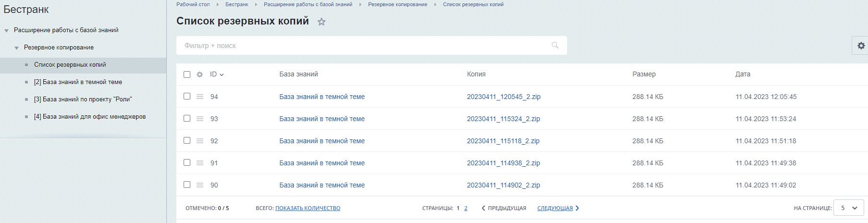Open row actions menu for ID 90
868x223 pixels.
tap(200, 185)
